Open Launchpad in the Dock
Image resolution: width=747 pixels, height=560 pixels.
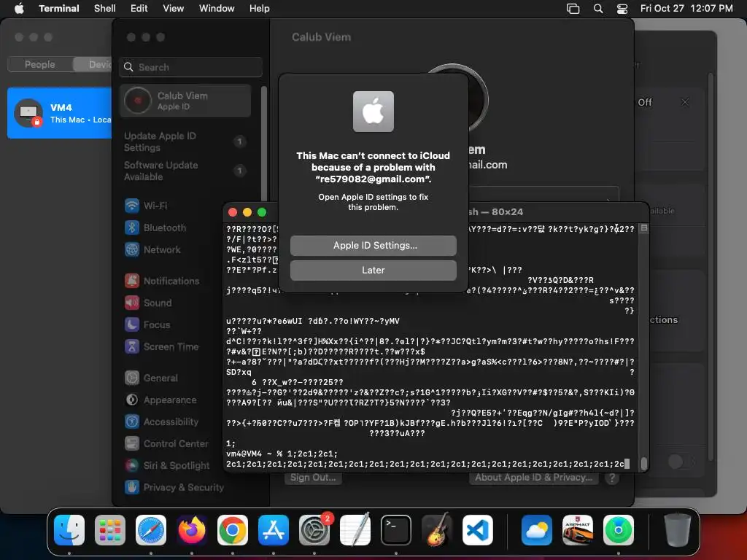pos(110,529)
